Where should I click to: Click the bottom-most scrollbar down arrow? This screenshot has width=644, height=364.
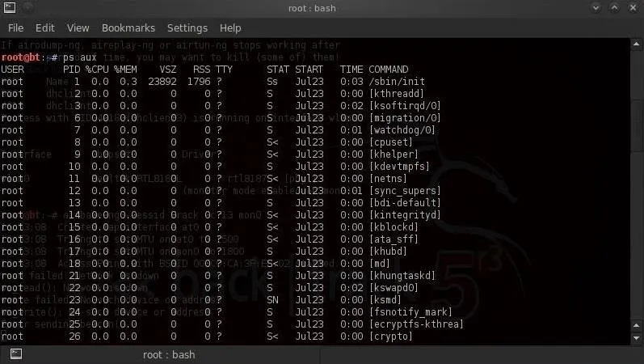point(637,338)
